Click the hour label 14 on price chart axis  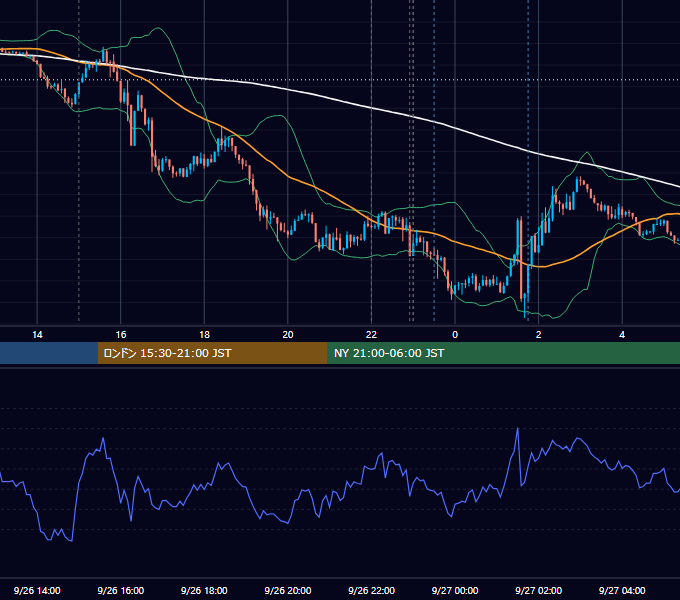pyautogui.click(x=37, y=335)
